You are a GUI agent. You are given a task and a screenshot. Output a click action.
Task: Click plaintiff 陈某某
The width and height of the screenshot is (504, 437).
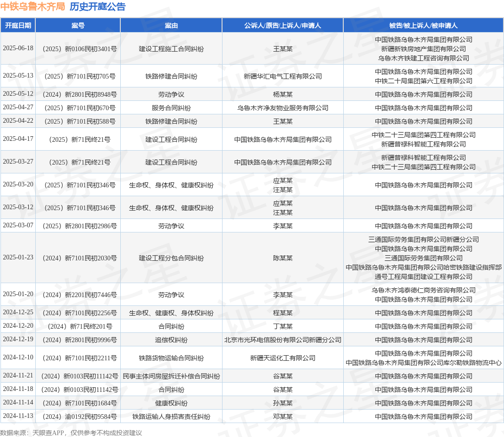282,258
